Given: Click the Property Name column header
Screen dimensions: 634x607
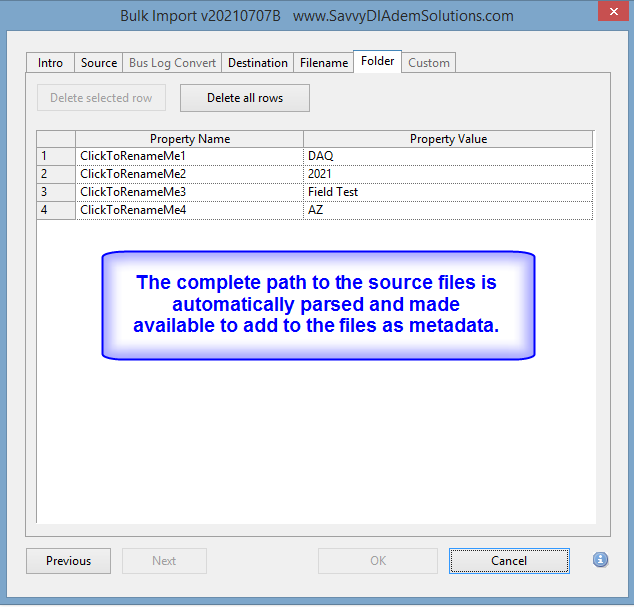Looking at the screenshot, I should tap(190, 139).
